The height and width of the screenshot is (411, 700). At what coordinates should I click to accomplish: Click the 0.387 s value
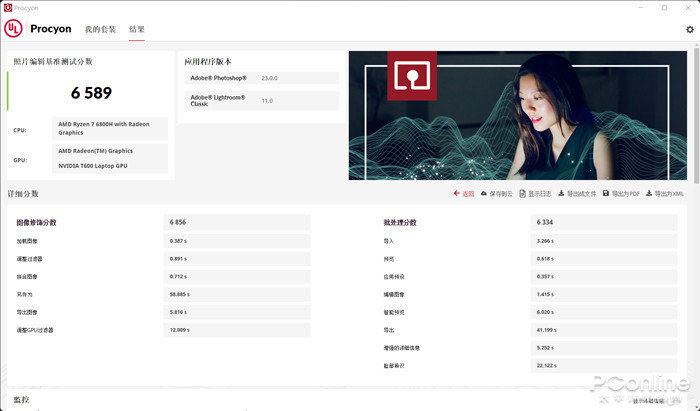click(178, 241)
